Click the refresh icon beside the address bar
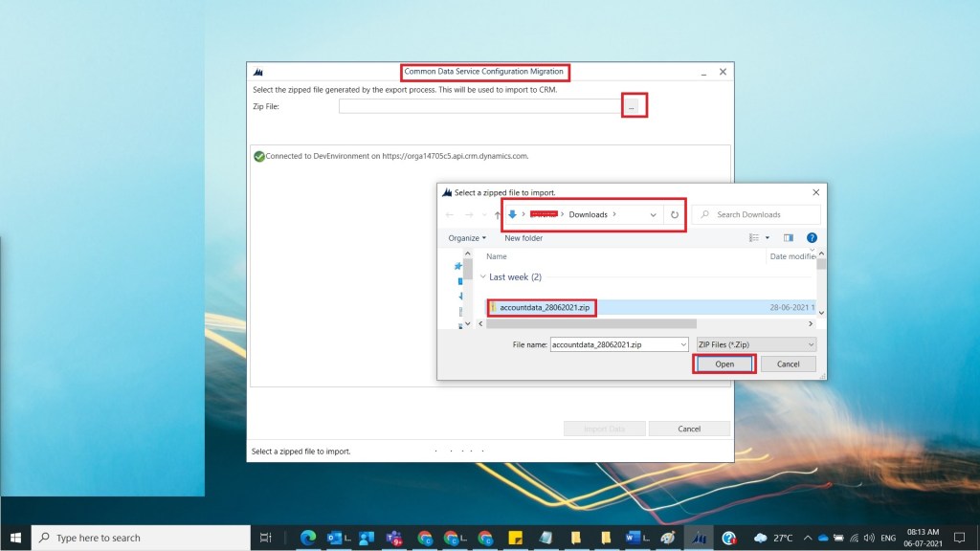980x551 pixels. 675,214
